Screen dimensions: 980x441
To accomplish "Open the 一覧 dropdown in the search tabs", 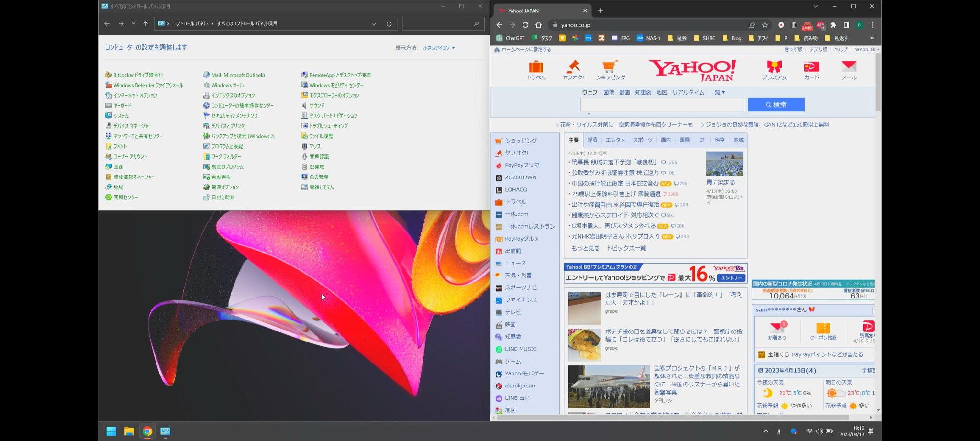I will click(716, 92).
